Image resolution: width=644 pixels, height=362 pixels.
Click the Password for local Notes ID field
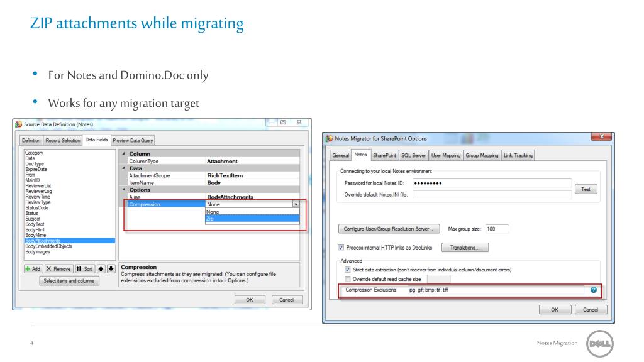click(x=492, y=183)
